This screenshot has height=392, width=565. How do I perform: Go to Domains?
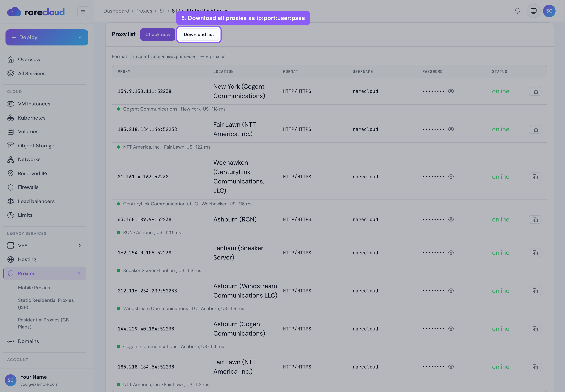[x=45, y=341]
